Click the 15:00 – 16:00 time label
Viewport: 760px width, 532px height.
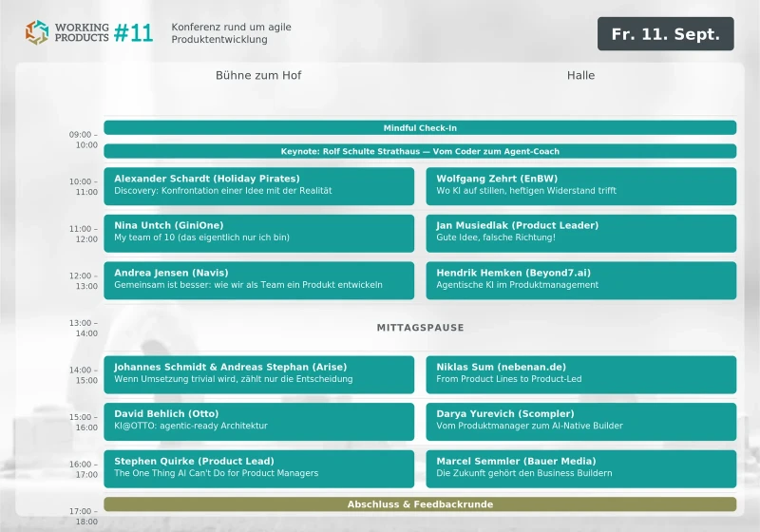[84, 422]
